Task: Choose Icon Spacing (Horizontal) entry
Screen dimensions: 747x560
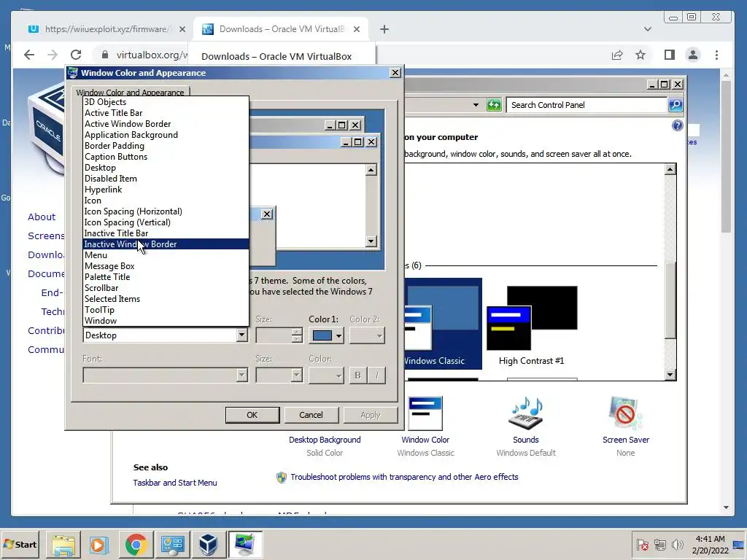Action: 166,211
